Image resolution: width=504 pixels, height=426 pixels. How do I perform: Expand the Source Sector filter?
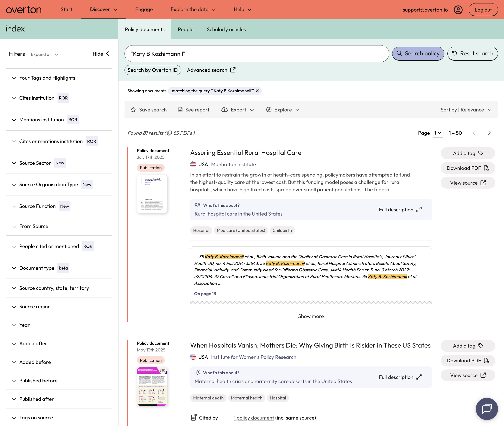click(x=59, y=163)
